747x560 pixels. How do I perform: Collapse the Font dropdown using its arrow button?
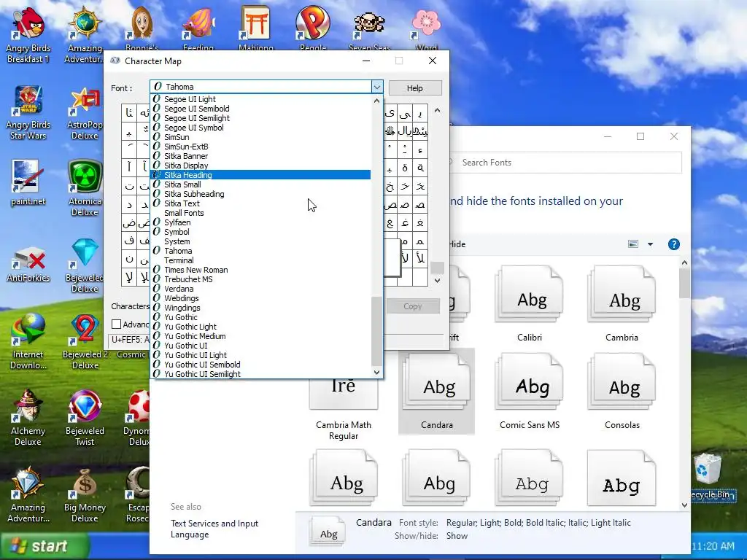point(377,87)
